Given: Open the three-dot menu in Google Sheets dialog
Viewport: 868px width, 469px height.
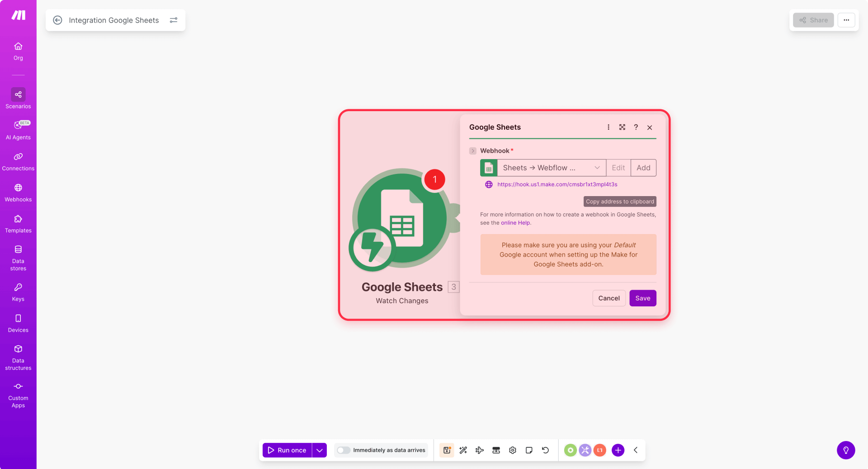Looking at the screenshot, I should coord(608,127).
